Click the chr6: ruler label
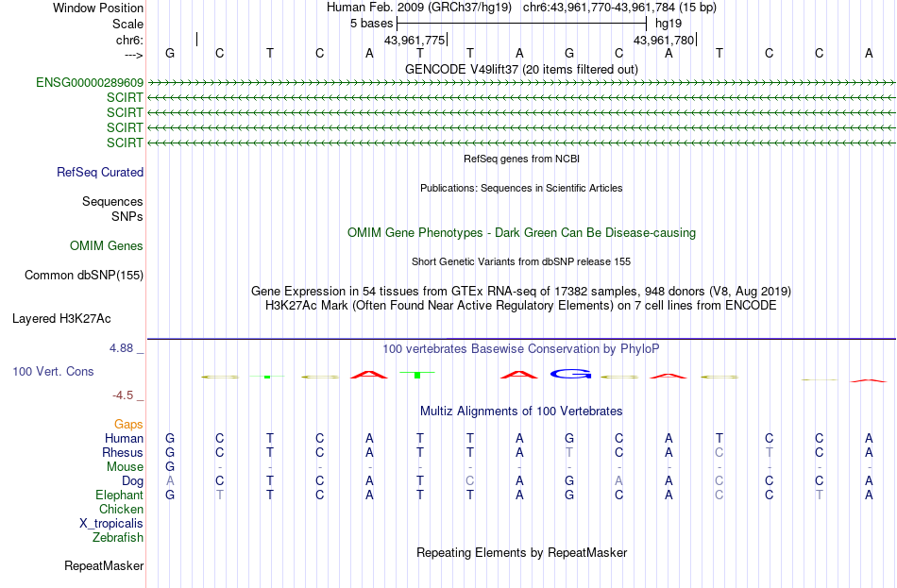Screen dimensions: 897x588 [130, 40]
